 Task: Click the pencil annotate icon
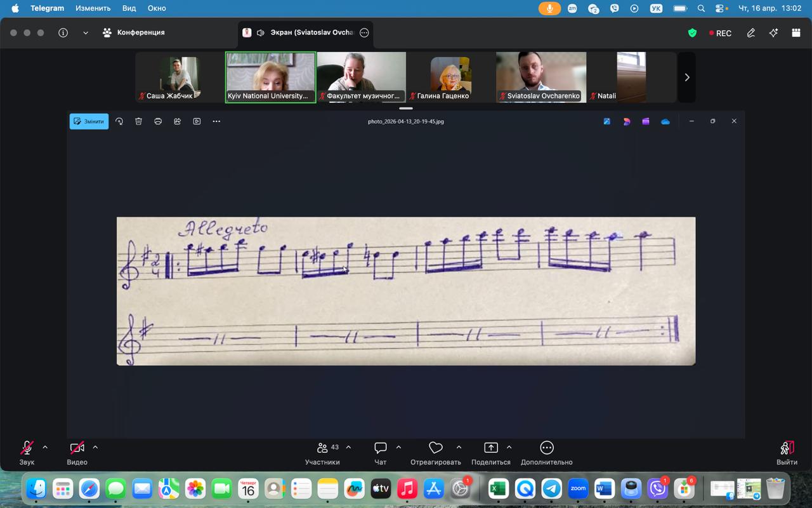pos(751,32)
